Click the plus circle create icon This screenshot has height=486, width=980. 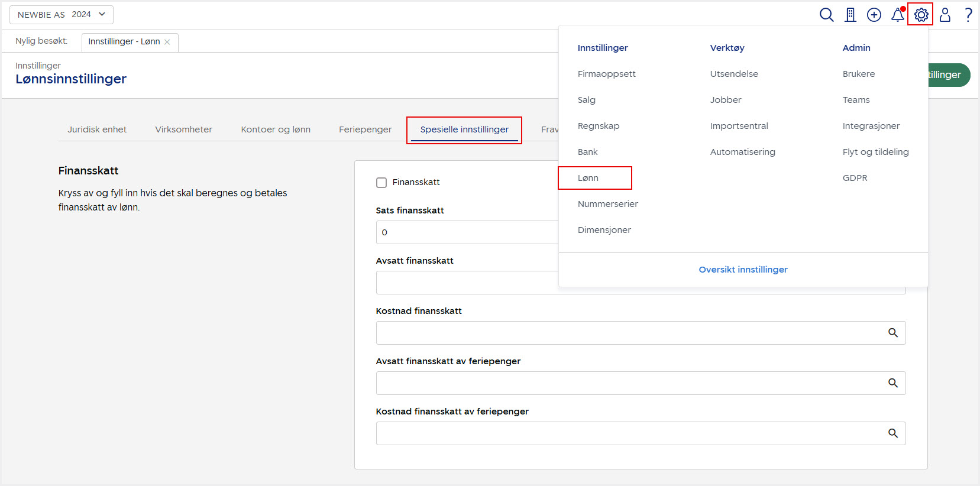[x=874, y=15]
